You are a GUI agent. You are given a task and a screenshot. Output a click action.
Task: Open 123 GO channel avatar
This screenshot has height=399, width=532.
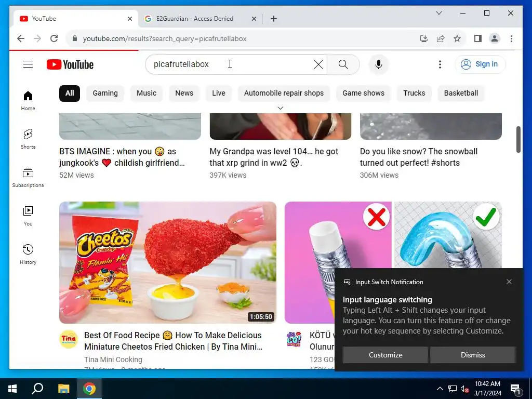pyautogui.click(x=294, y=339)
